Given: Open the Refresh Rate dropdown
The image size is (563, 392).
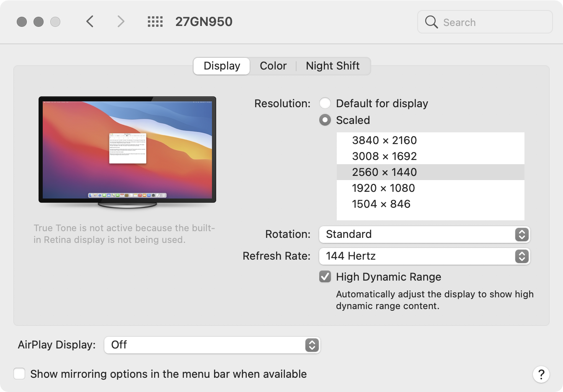Looking at the screenshot, I should click(425, 256).
